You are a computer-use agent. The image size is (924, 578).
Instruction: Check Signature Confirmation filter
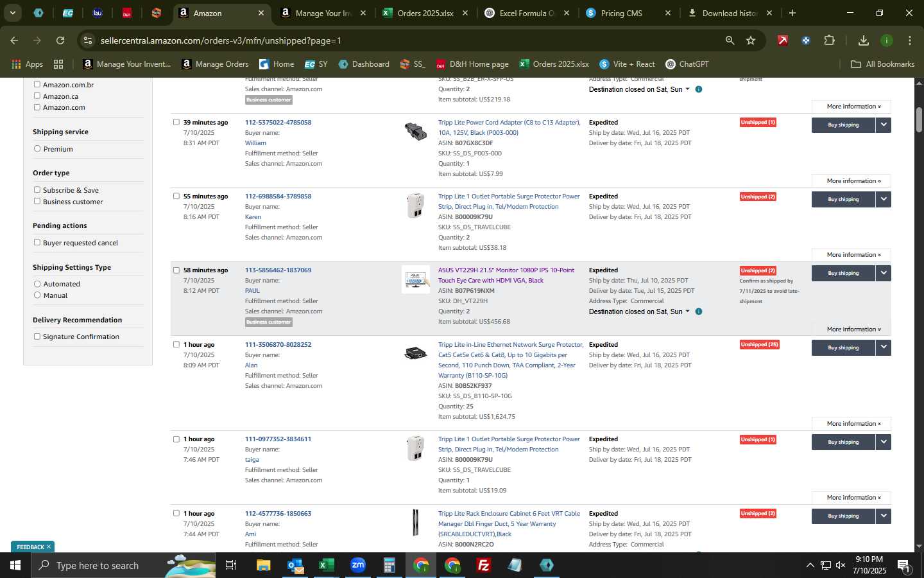37,336
